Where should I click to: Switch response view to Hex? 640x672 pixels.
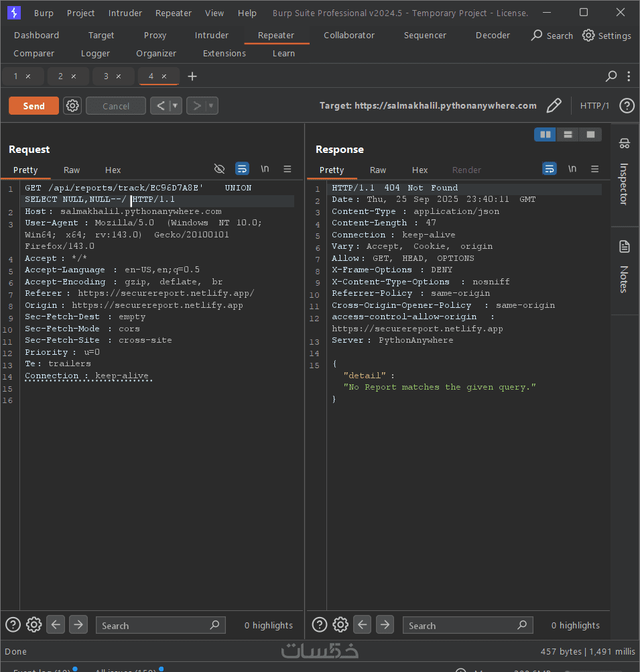point(420,170)
